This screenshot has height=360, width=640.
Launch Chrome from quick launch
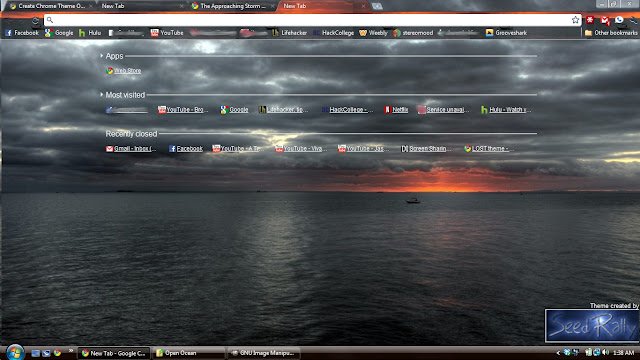point(58,353)
